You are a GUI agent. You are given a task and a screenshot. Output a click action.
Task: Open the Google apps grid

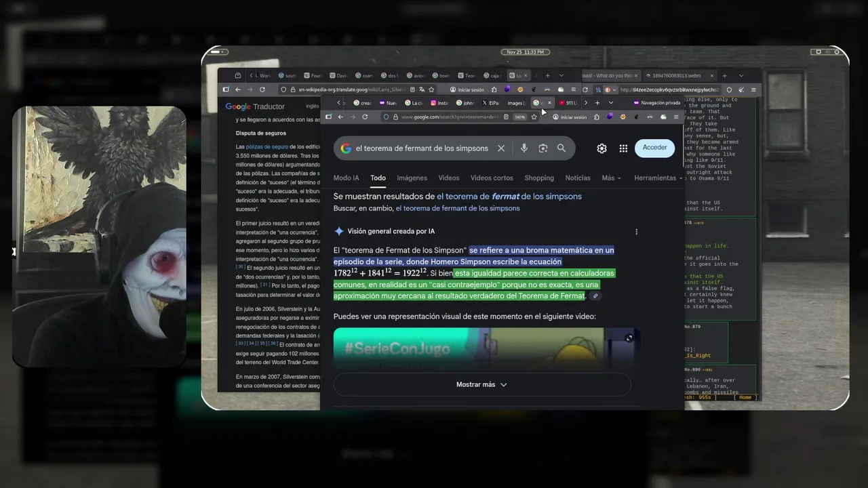(623, 148)
